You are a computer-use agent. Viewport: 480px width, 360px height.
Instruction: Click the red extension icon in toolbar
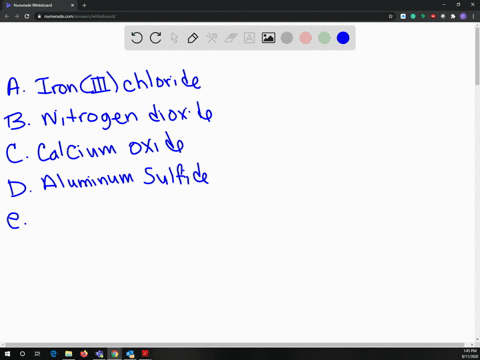433,16
